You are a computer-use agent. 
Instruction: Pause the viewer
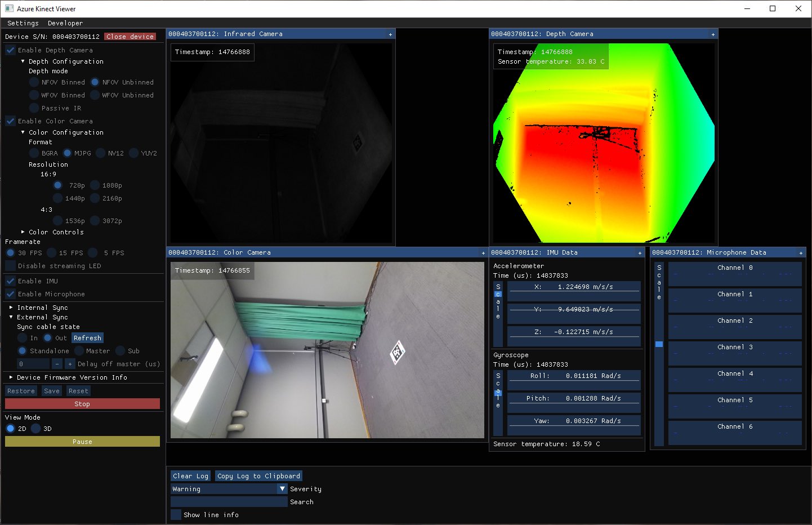pos(82,442)
